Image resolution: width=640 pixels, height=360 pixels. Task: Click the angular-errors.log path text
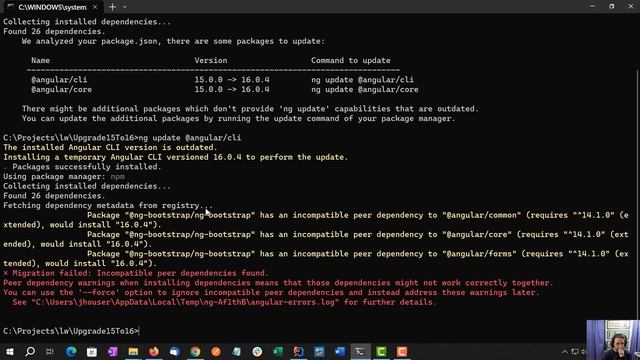pos(185,302)
